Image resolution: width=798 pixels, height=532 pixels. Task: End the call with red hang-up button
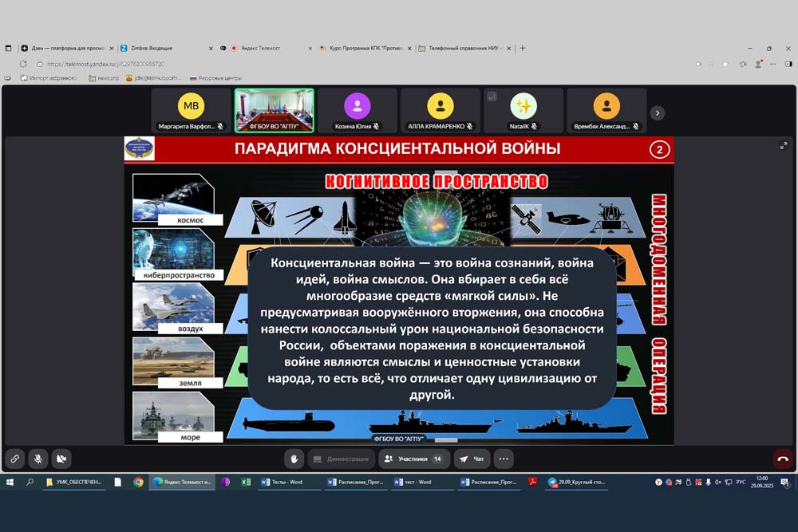click(783, 459)
